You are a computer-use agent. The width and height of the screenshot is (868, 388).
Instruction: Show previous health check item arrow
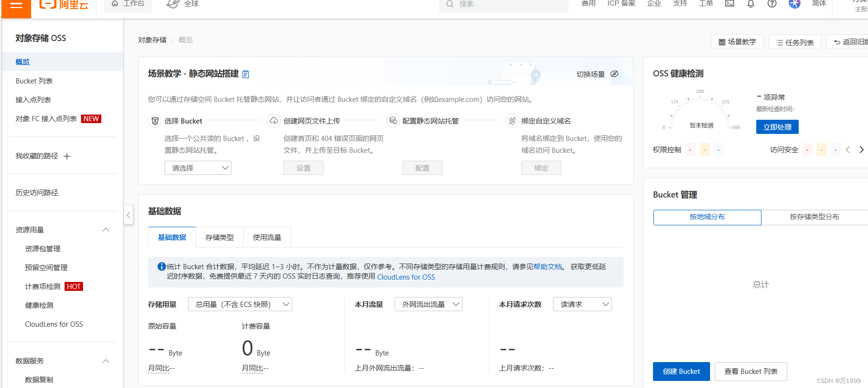coord(848,149)
